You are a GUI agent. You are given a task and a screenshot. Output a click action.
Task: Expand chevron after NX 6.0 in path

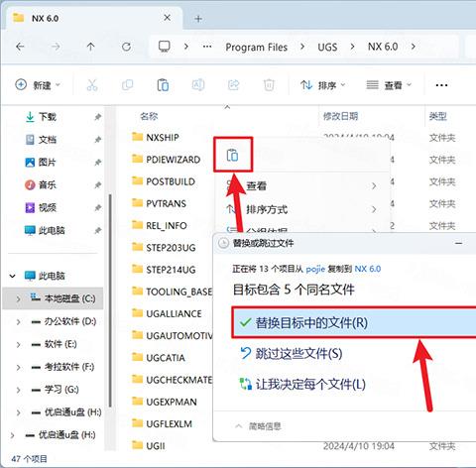tap(414, 47)
